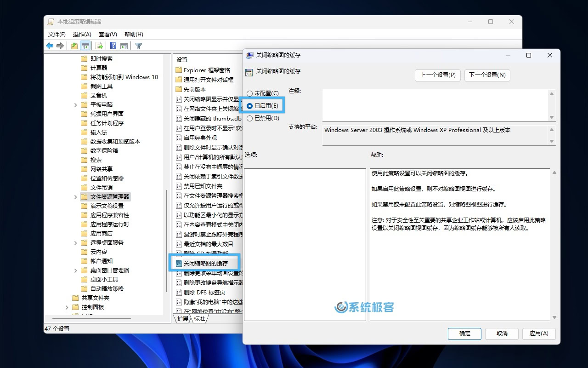This screenshot has width=588, height=368.
Task: Click the selected 关闭缩略图的缓存 policy icon
Action: click(179, 263)
